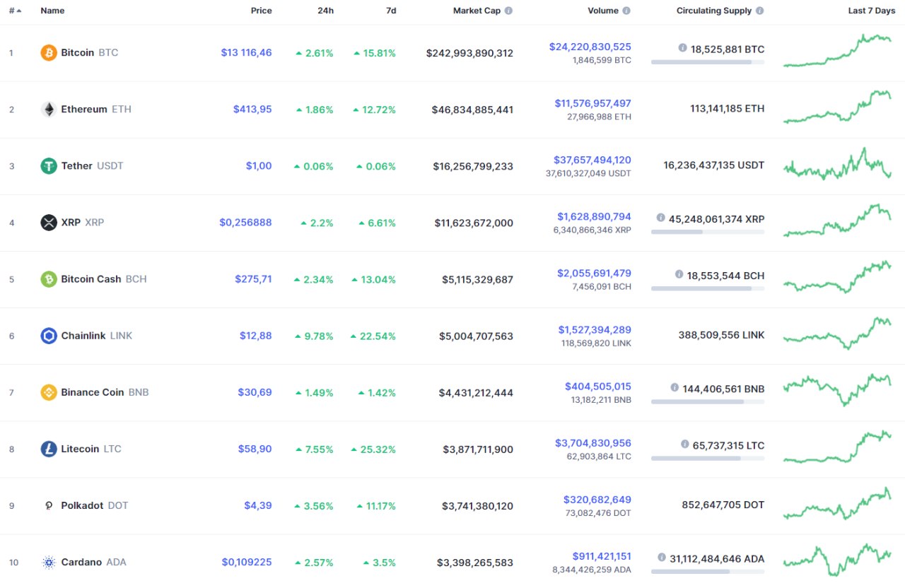Viewport: 905px width, 588px height.
Task: Click the Tether green logo icon
Action: (x=49, y=166)
